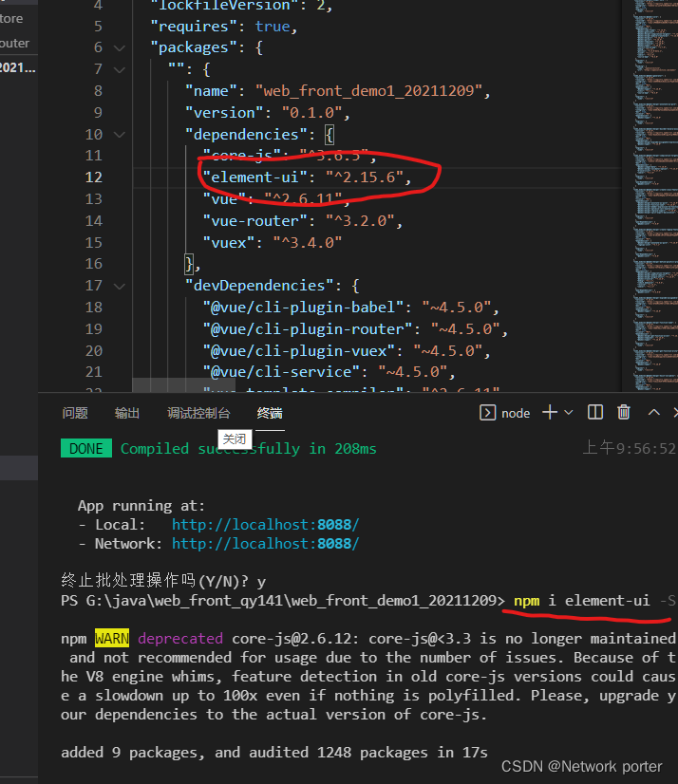Click line number 12 in the gutter

94,177
